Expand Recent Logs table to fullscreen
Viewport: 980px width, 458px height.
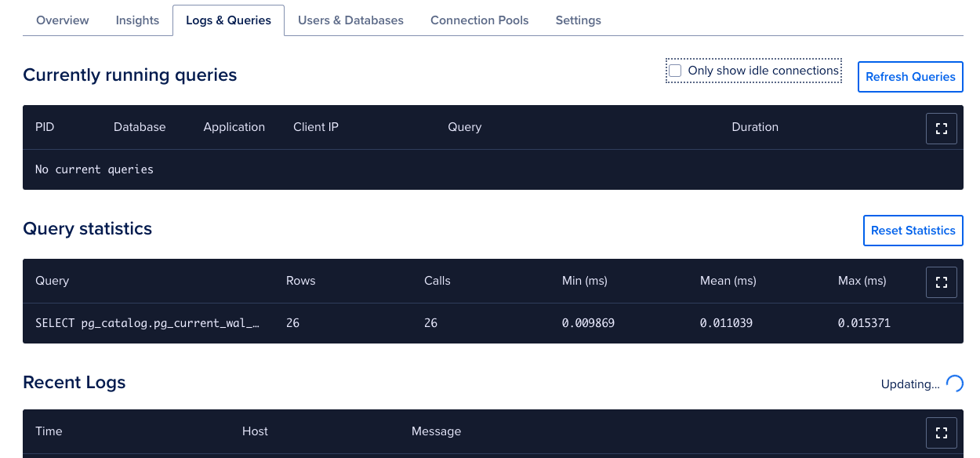942,433
